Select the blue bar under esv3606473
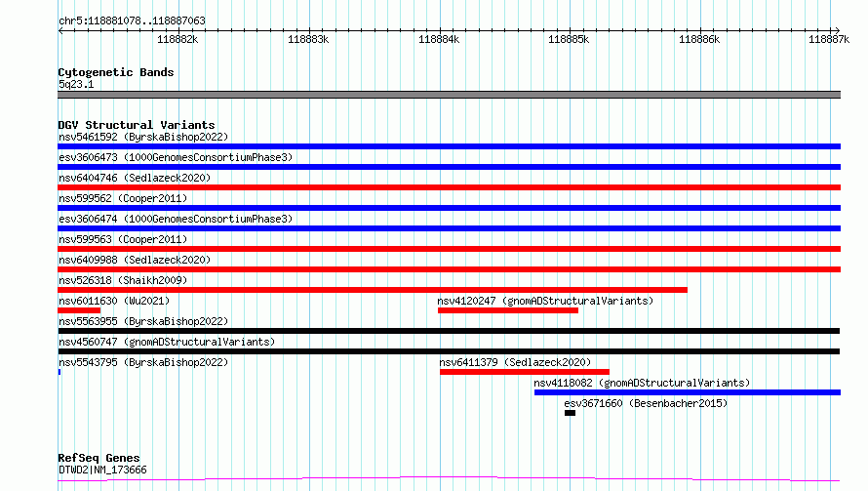This screenshot has height=491, width=868. tap(449, 167)
